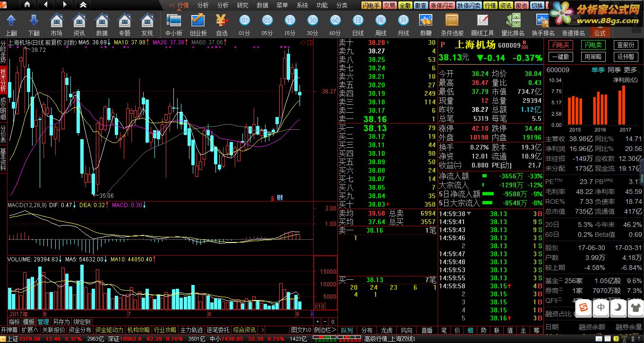The width and height of the screenshot is (644, 343).
Task: Open the 专题 topics icon
Action: pos(124,25)
